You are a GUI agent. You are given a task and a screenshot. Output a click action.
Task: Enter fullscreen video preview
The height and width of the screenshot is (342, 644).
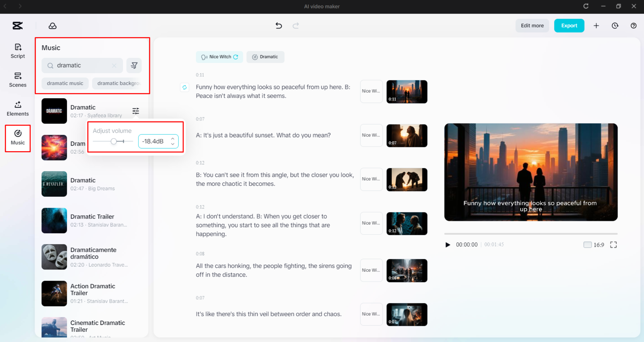click(613, 245)
